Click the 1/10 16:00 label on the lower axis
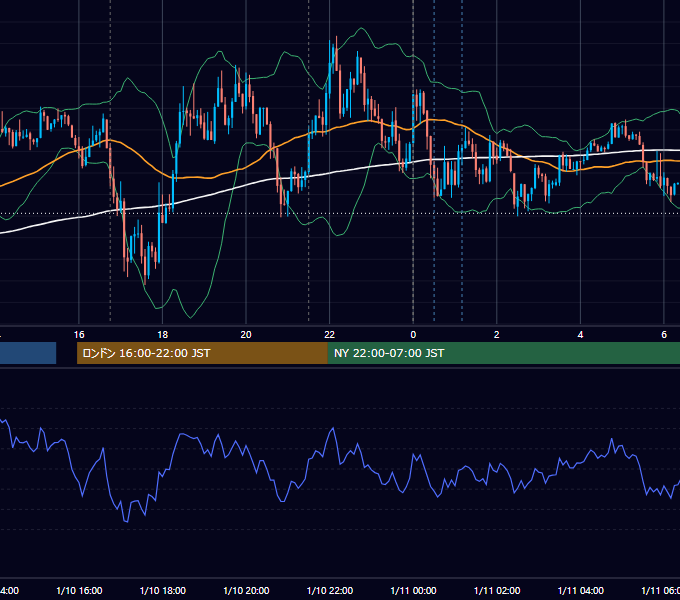 [79, 591]
